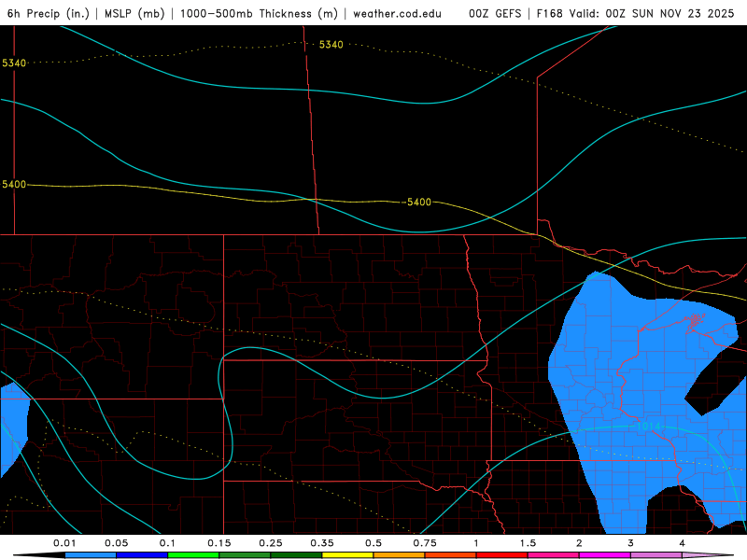
Task: Click the lavender above-4 legend arrow
Action: coord(708,555)
